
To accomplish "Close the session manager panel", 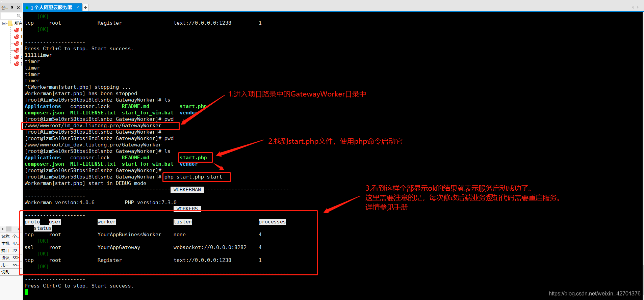I will (18, 7).
